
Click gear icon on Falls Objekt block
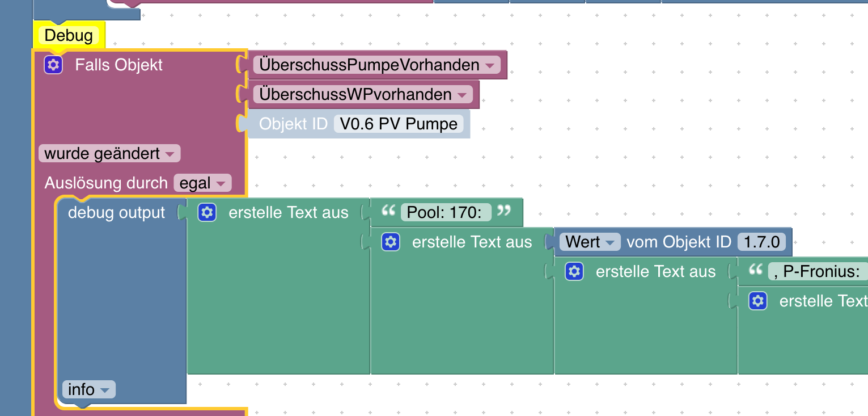pyautogui.click(x=53, y=65)
